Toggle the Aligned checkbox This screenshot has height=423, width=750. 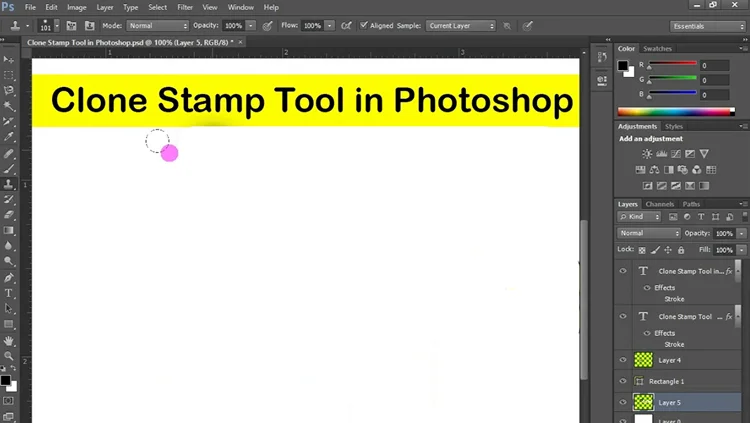[x=364, y=25]
